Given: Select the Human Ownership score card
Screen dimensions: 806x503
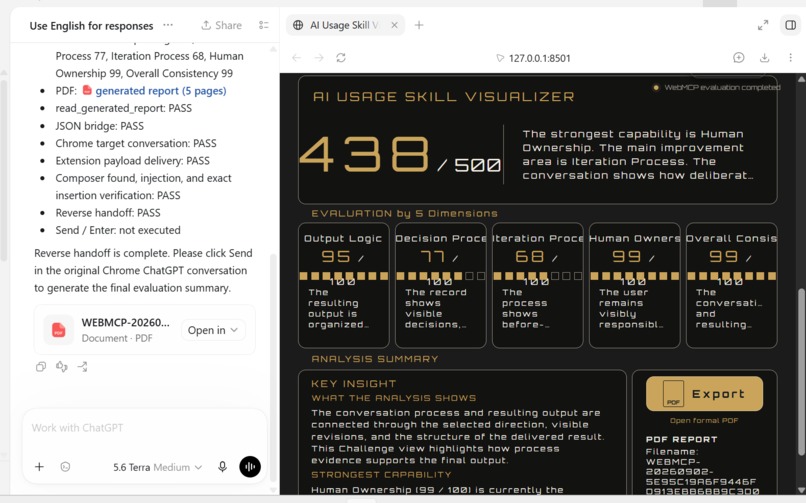Looking at the screenshot, I should tap(635, 285).
